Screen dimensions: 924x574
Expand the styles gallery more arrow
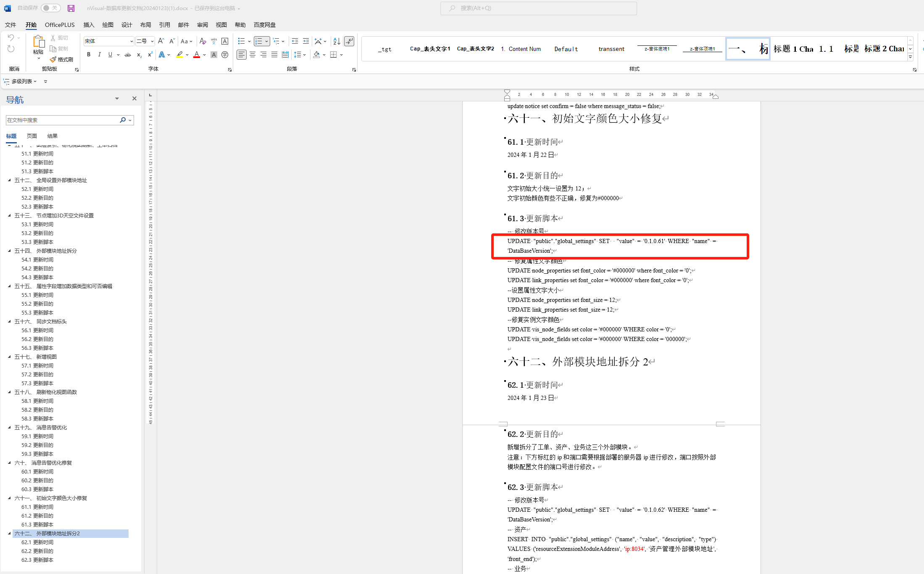[x=910, y=57]
